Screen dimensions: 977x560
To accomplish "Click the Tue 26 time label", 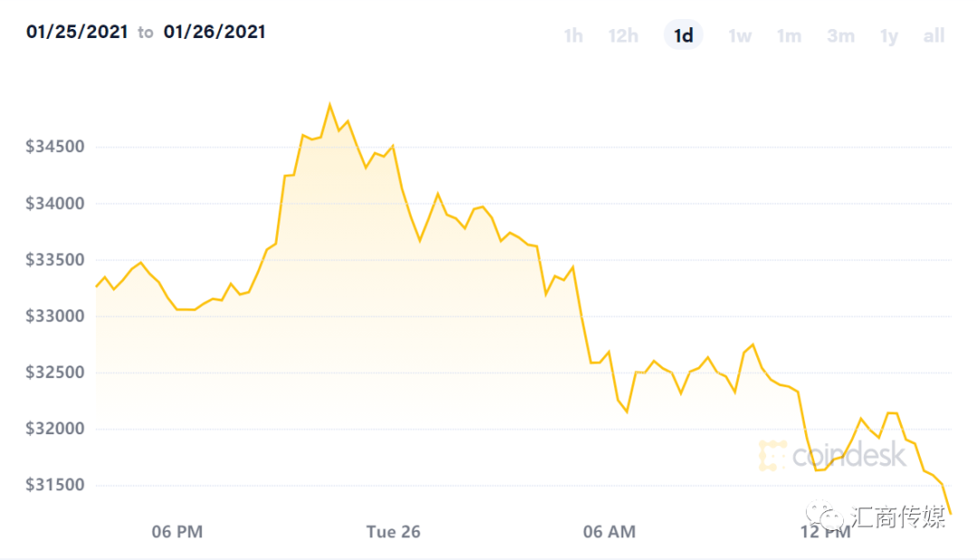I will click(394, 532).
